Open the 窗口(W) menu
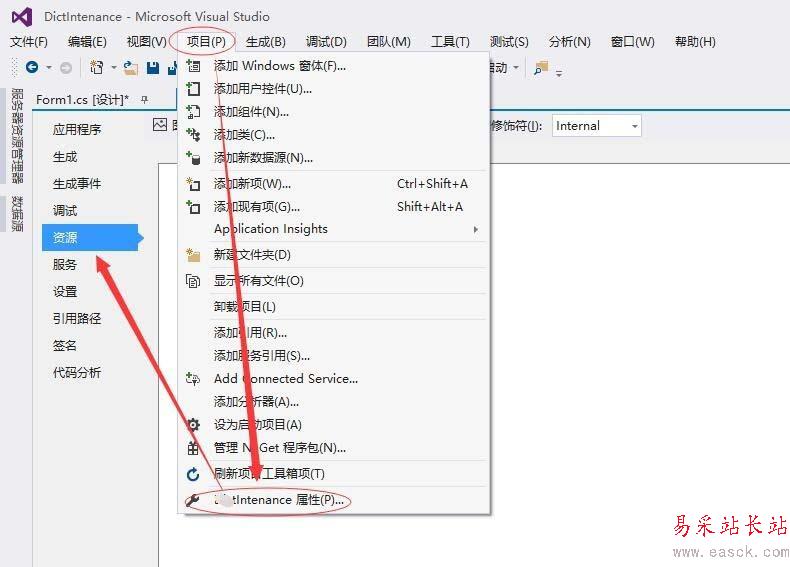The height and width of the screenshot is (567, 790). tap(632, 42)
